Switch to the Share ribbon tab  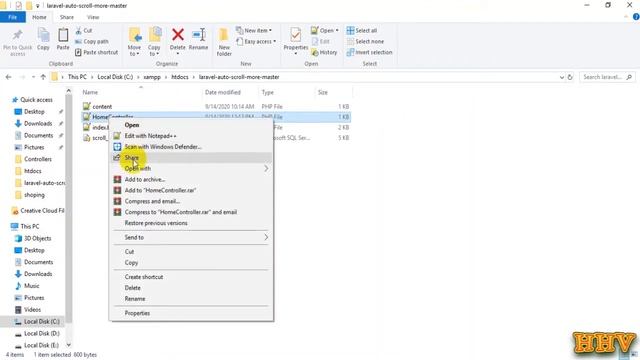click(67, 17)
